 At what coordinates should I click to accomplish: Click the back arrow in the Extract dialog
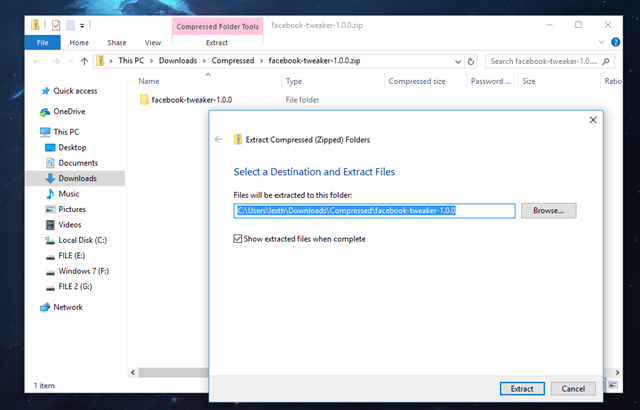point(219,139)
